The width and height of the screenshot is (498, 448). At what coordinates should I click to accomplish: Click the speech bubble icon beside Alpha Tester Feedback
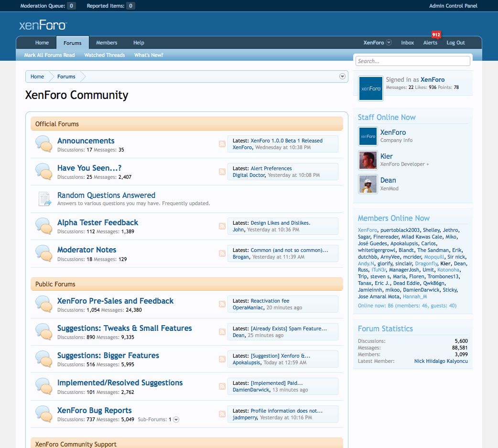pos(44,226)
